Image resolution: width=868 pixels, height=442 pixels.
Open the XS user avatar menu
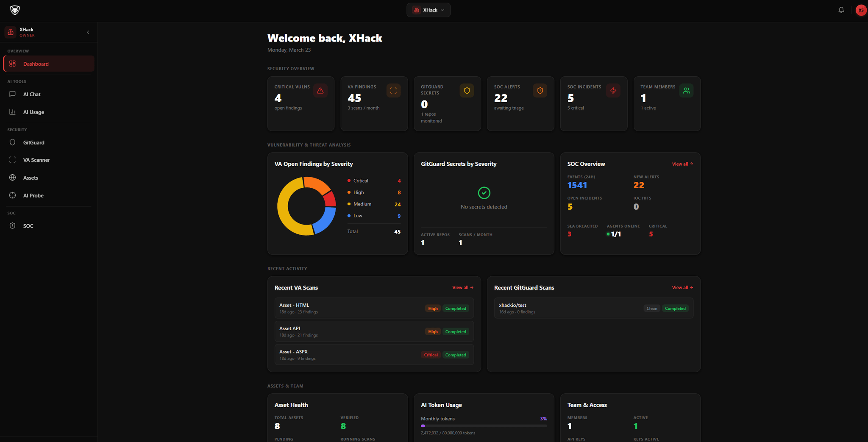861,10
